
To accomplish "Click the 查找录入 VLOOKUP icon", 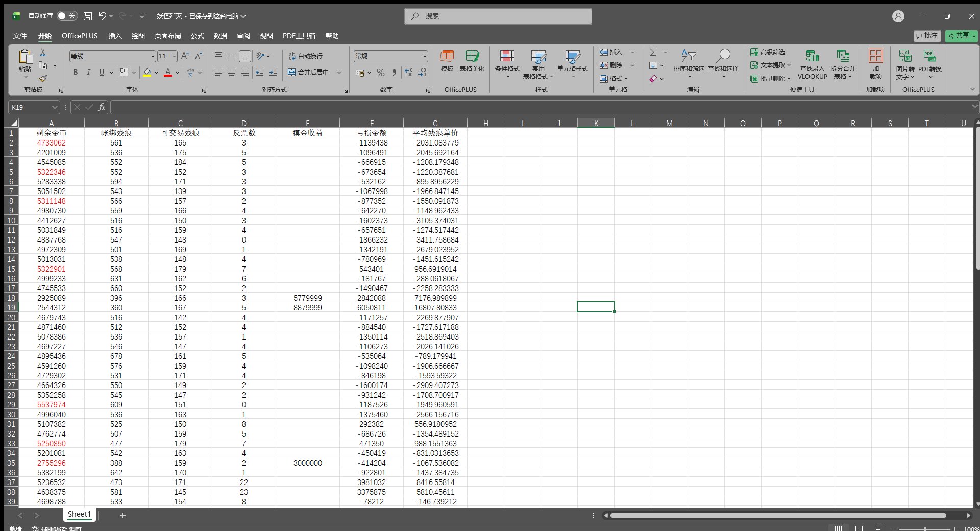I will [x=812, y=56].
